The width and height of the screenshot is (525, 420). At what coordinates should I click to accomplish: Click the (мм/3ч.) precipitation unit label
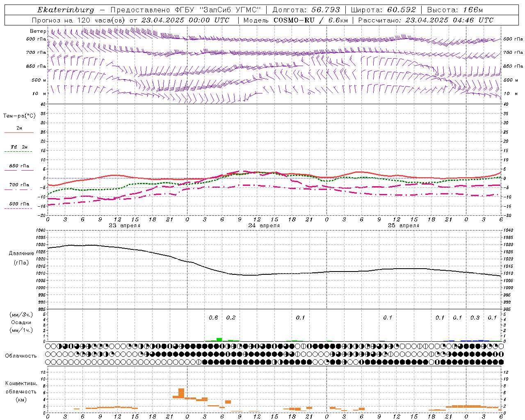click(21, 315)
